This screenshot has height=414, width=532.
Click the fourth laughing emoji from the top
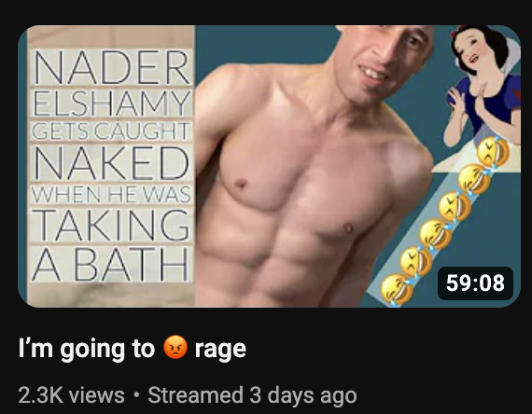436,234
